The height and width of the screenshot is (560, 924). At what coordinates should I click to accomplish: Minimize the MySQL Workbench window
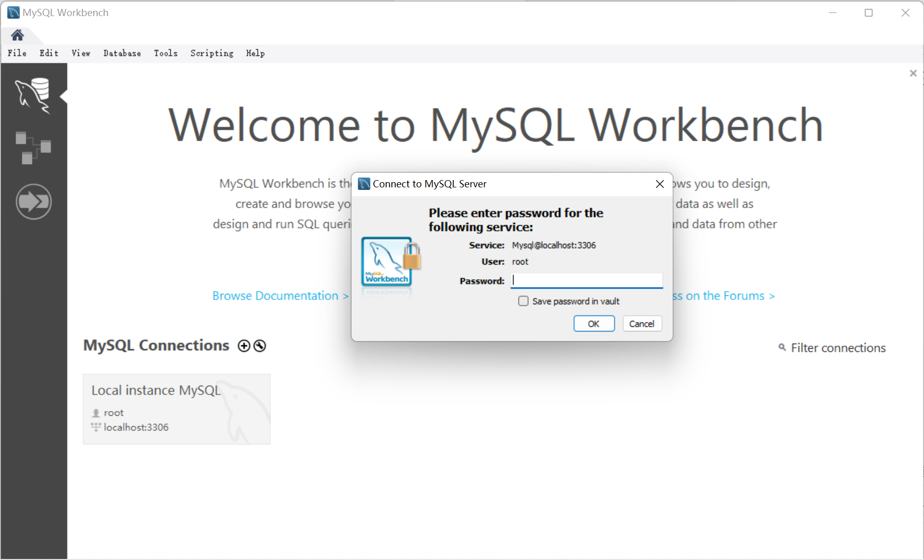833,12
